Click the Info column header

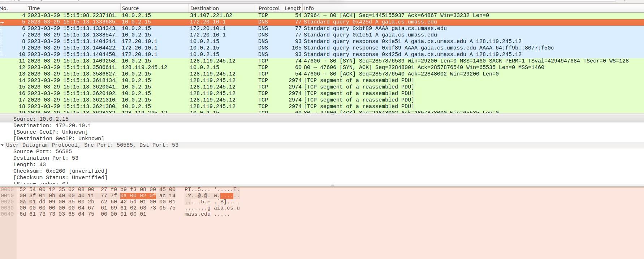(473, 8)
